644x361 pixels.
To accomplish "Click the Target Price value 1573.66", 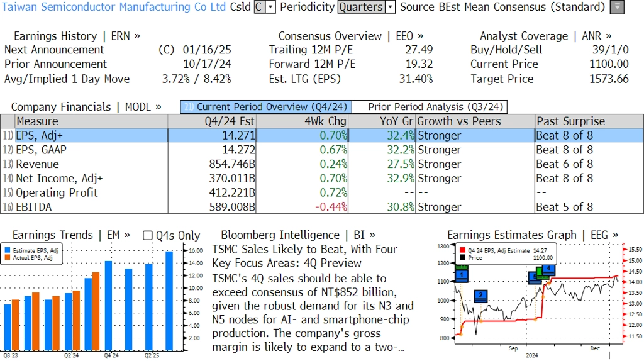I will pyautogui.click(x=609, y=79).
